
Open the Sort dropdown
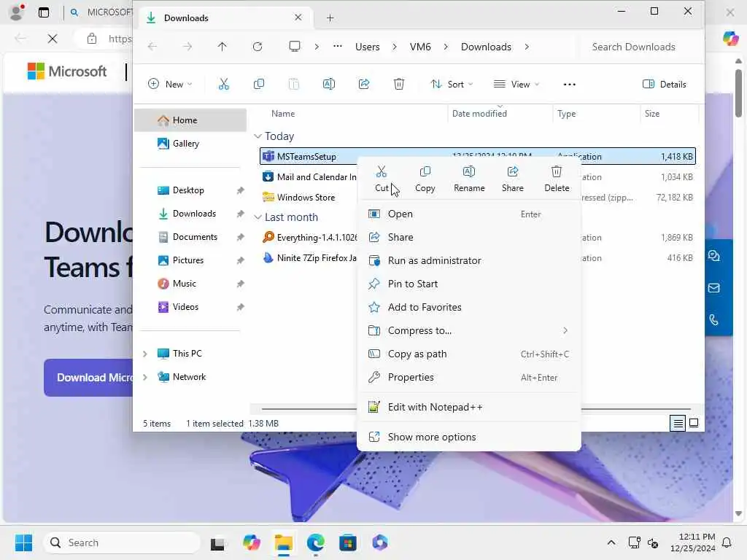(452, 85)
